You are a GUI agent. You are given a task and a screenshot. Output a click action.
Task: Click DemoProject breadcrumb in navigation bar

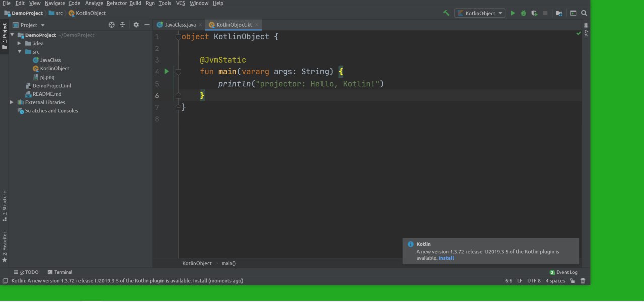point(24,13)
